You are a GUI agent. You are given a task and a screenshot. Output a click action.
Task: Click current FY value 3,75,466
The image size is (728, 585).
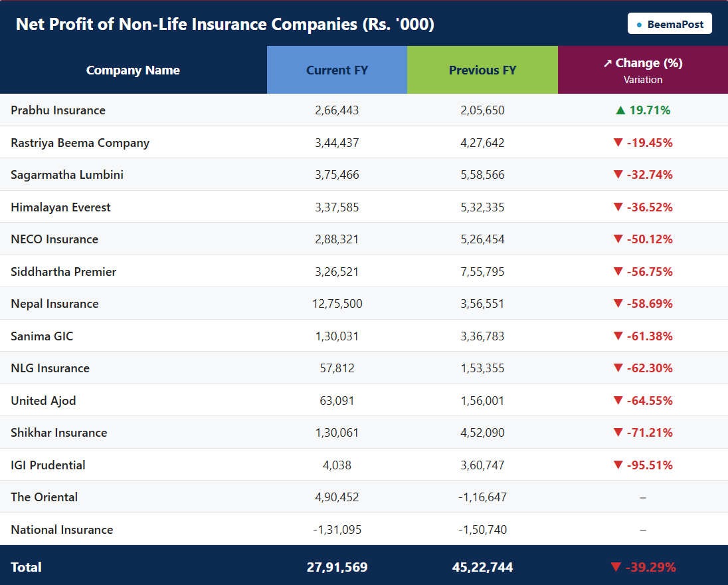[x=337, y=175]
